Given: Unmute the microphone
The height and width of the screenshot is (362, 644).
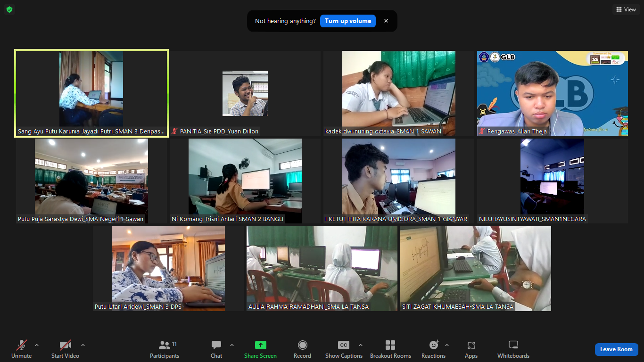Looking at the screenshot, I should tap(22, 346).
